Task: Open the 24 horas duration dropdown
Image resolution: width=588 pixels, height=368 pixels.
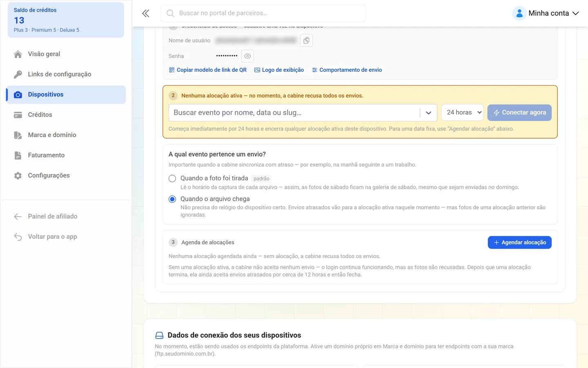Action: pyautogui.click(x=463, y=112)
